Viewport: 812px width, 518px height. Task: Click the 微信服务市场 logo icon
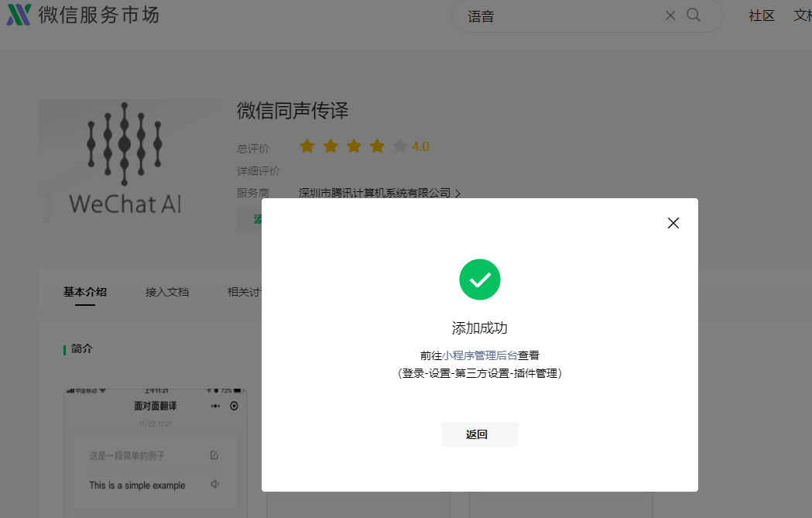19,15
